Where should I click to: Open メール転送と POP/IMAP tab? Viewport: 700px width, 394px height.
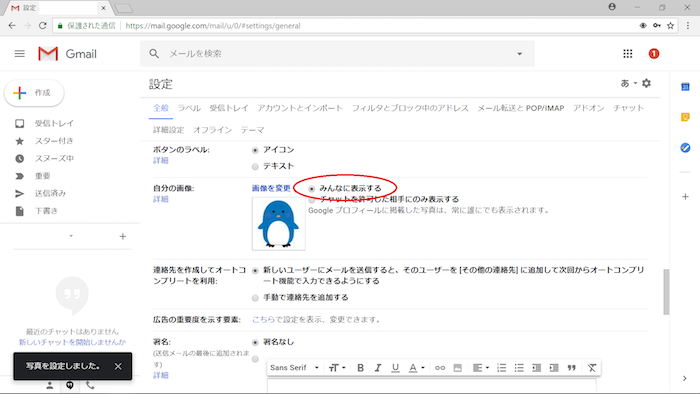521,108
